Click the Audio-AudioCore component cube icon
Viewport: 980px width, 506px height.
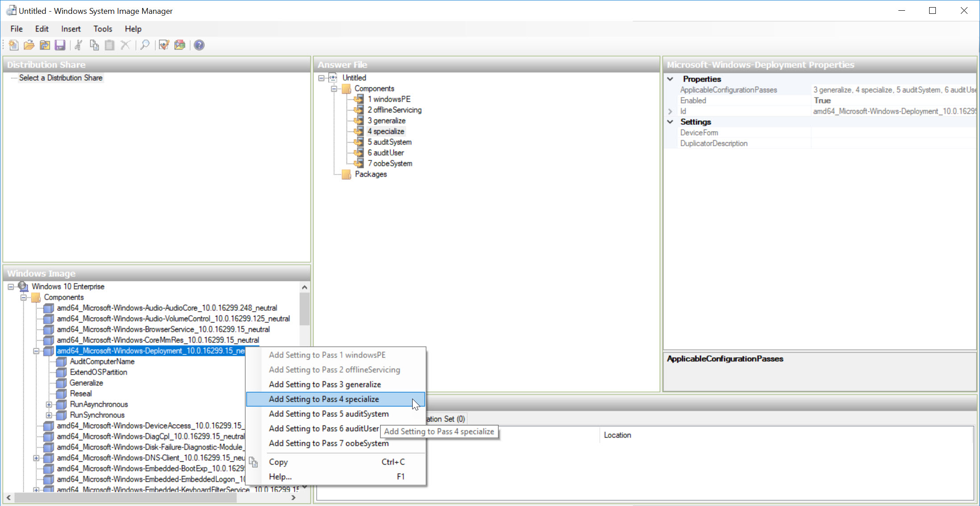[49, 308]
